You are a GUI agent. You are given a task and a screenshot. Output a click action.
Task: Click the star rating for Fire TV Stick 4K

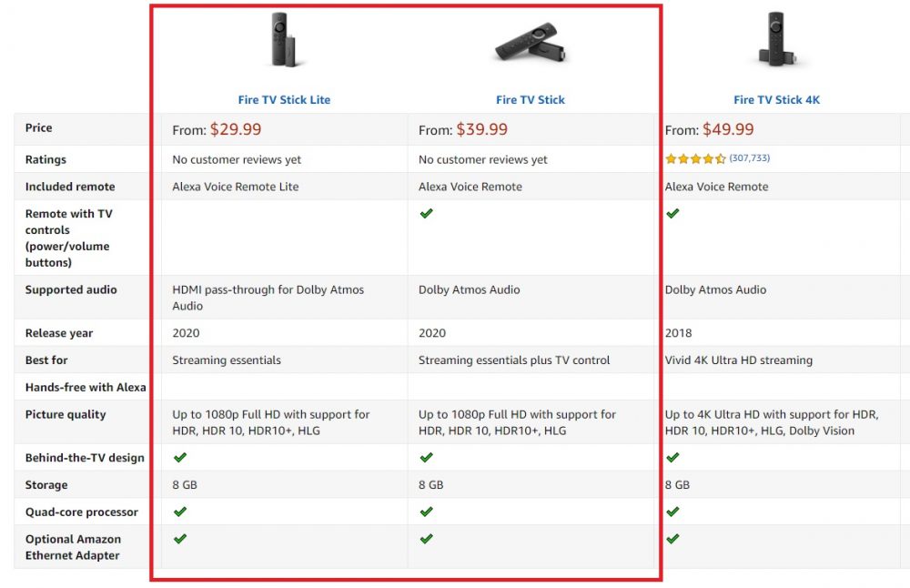click(695, 158)
